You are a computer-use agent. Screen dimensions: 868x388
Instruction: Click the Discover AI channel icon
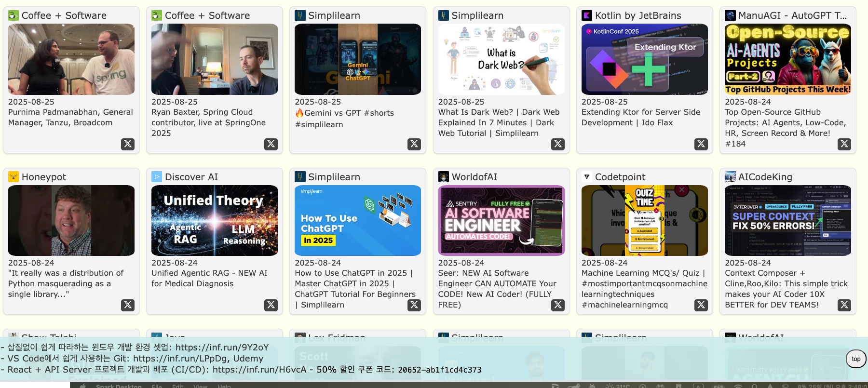coord(157,177)
